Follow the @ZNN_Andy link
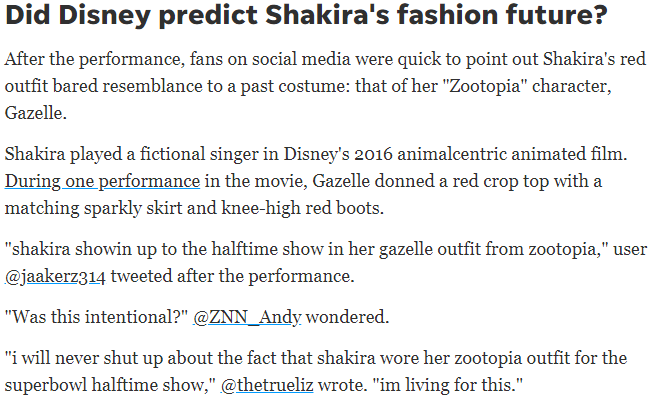 coord(247,317)
